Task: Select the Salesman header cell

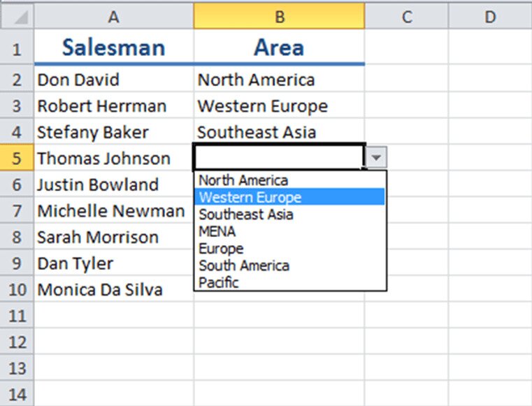Action: (114, 48)
